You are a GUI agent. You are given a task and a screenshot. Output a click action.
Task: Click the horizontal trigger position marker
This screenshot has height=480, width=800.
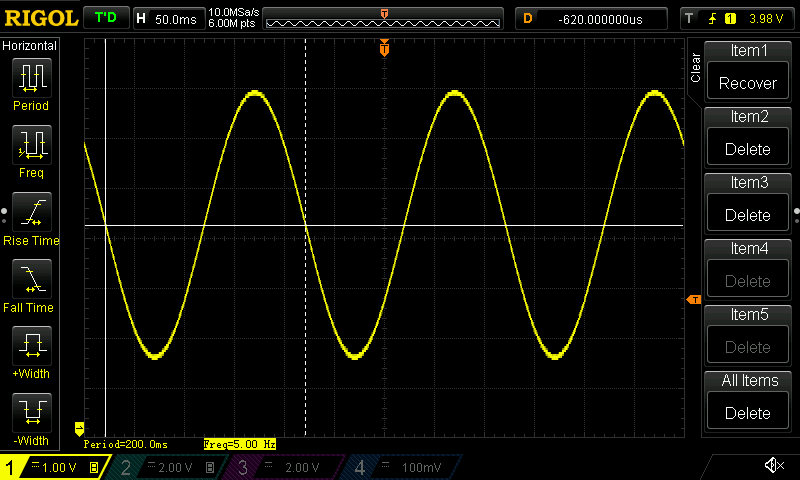(384, 49)
